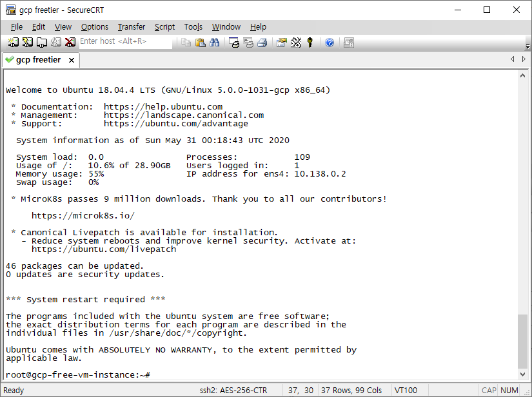Click the SecureCRT title bar app icon
This screenshot has height=397, width=532.
click(11, 10)
